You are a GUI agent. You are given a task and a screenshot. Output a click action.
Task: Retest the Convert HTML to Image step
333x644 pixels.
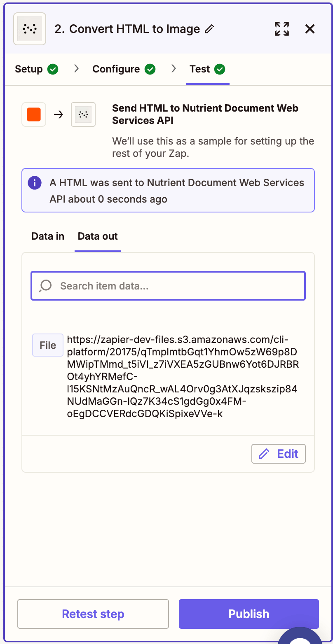pos(93,614)
